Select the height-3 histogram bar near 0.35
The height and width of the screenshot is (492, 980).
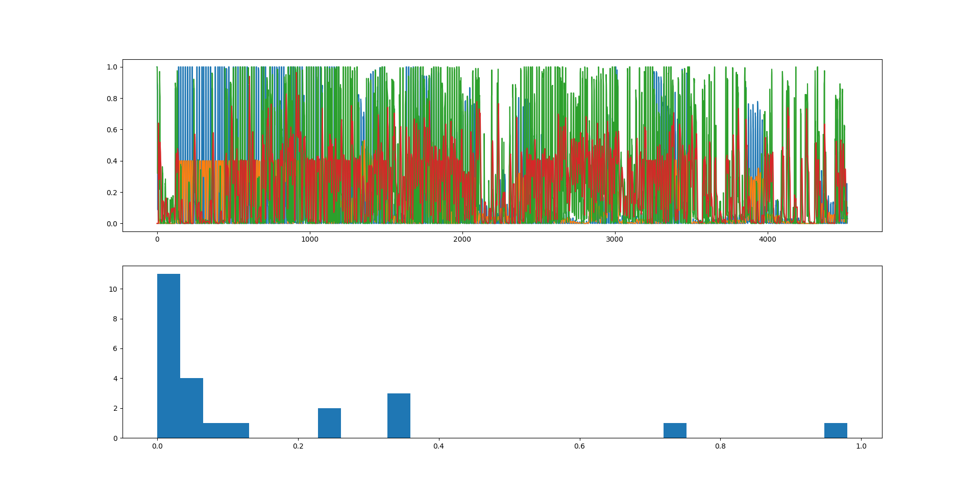(x=399, y=415)
